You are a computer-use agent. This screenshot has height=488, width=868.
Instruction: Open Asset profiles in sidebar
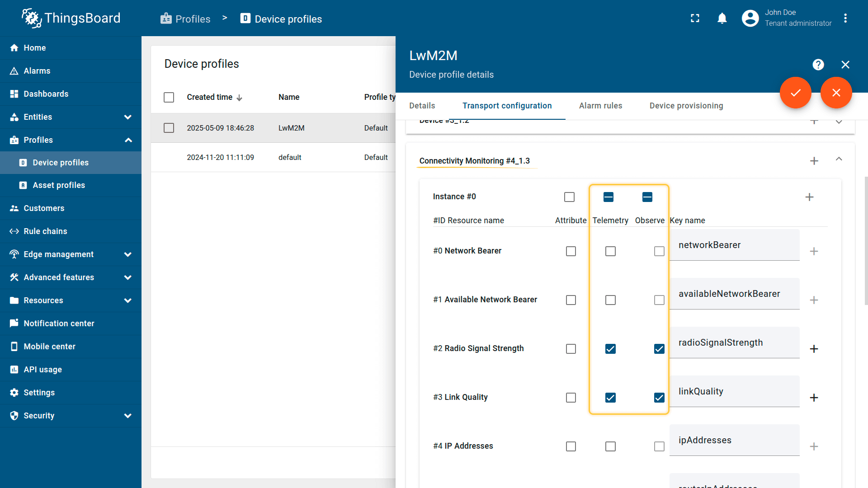point(59,185)
